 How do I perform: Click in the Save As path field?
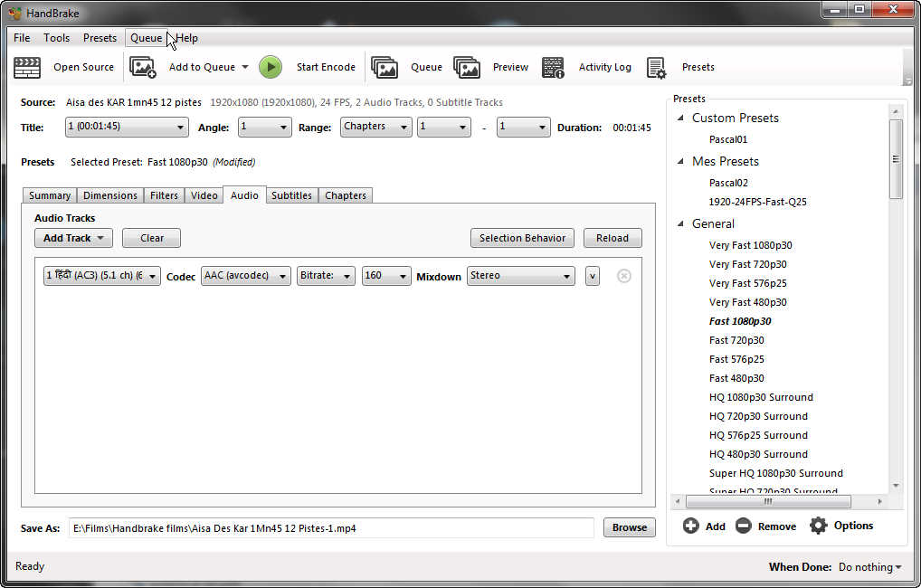332,528
